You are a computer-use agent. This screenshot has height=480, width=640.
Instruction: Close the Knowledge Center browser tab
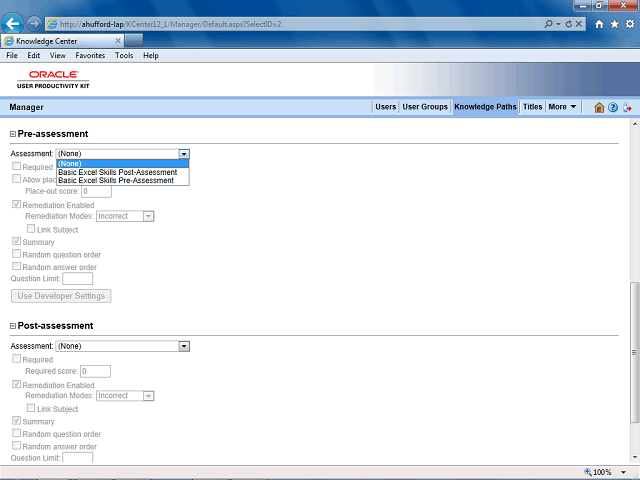118,41
